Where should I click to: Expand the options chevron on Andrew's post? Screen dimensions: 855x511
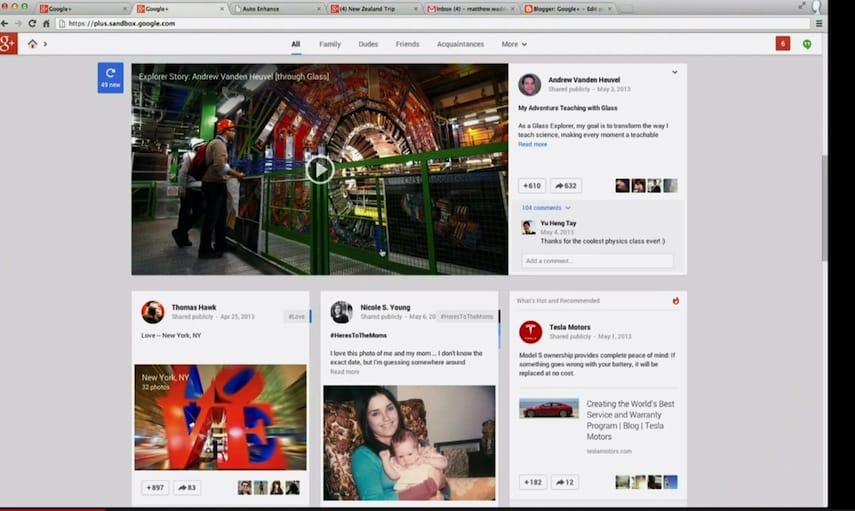click(675, 72)
